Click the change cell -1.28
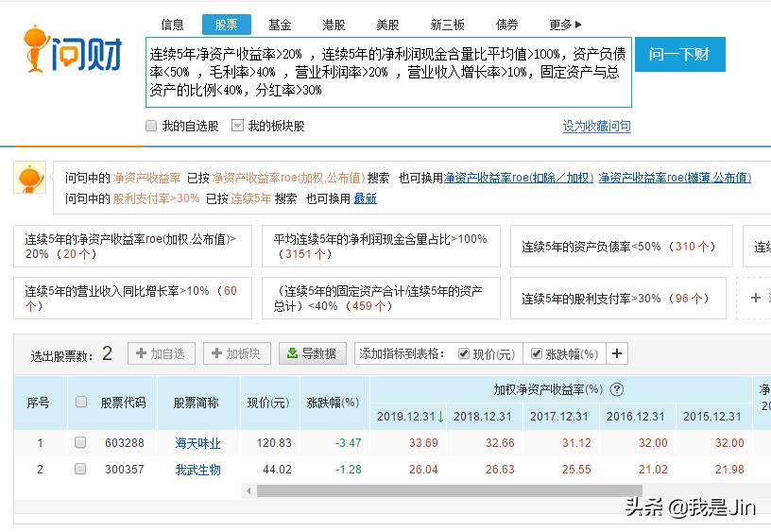The height and width of the screenshot is (532, 771). click(x=348, y=470)
